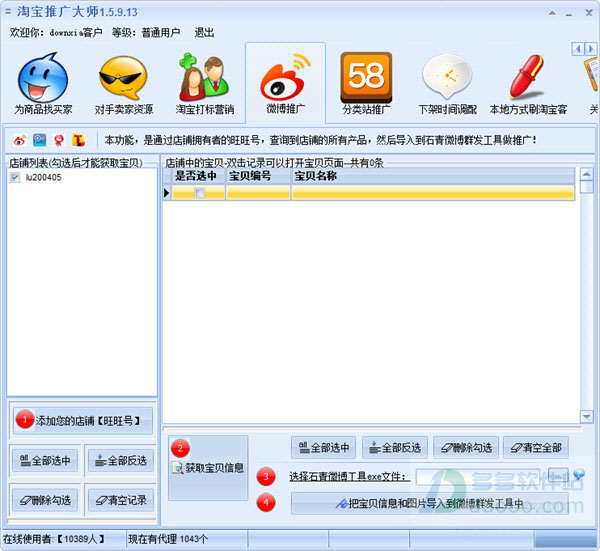Click the red ribbon toolbar icon
600x551 pixels.
[x=59, y=140]
